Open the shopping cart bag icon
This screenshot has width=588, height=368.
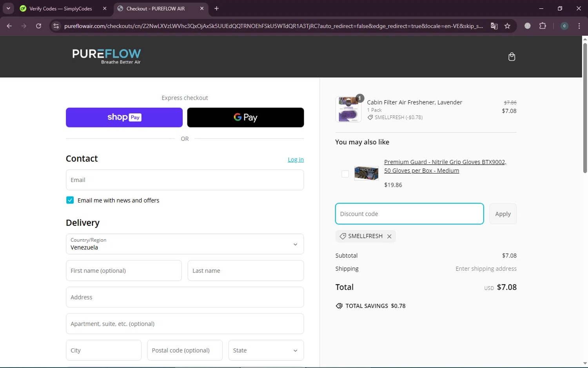(512, 57)
